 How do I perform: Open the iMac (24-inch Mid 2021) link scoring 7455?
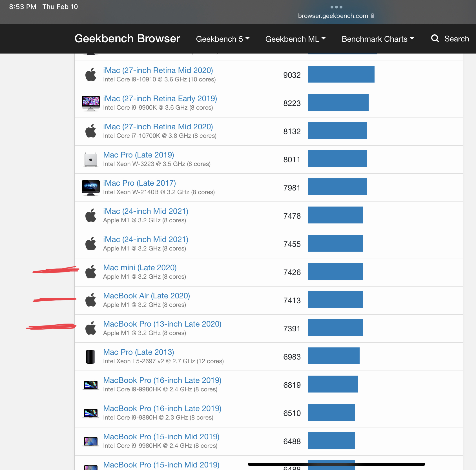click(146, 240)
